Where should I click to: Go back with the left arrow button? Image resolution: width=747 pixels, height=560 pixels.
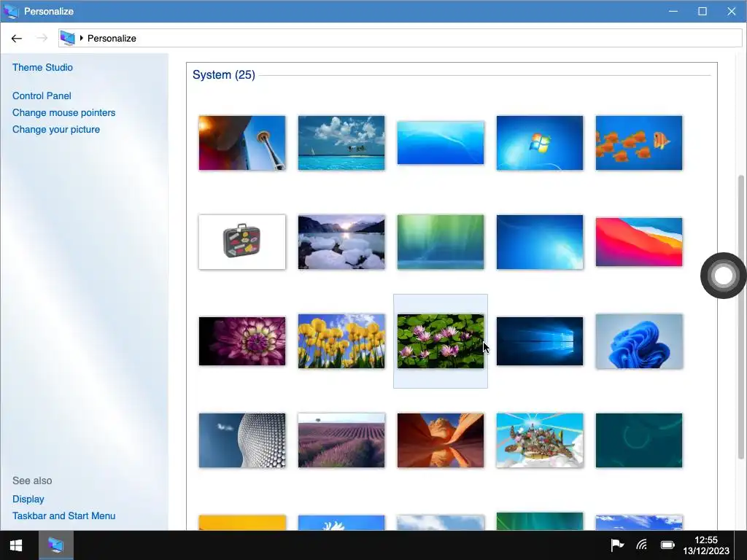click(17, 39)
